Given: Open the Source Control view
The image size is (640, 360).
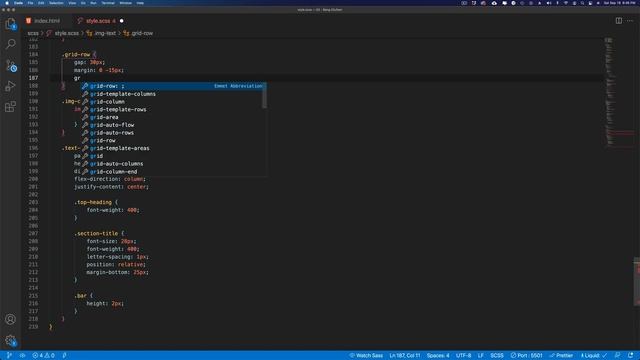Looking at the screenshot, I should click(11, 65).
